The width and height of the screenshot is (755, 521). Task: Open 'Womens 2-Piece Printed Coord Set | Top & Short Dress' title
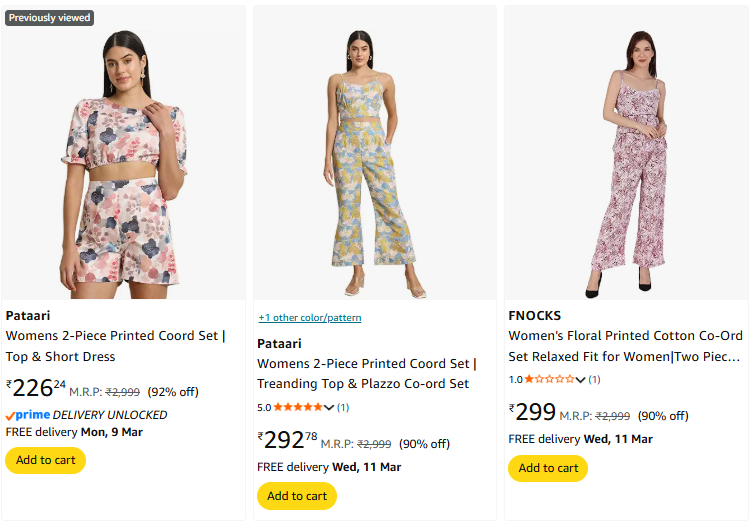coord(116,346)
